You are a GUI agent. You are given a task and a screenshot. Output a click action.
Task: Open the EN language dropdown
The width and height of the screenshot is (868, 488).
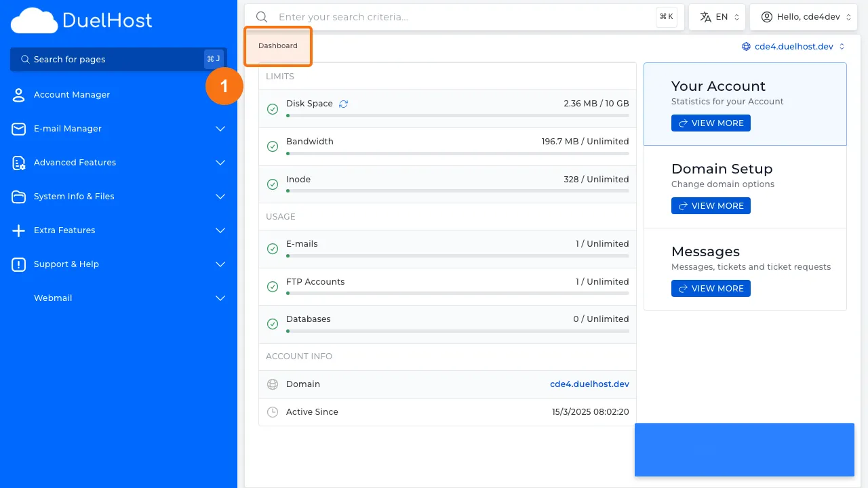(x=717, y=16)
